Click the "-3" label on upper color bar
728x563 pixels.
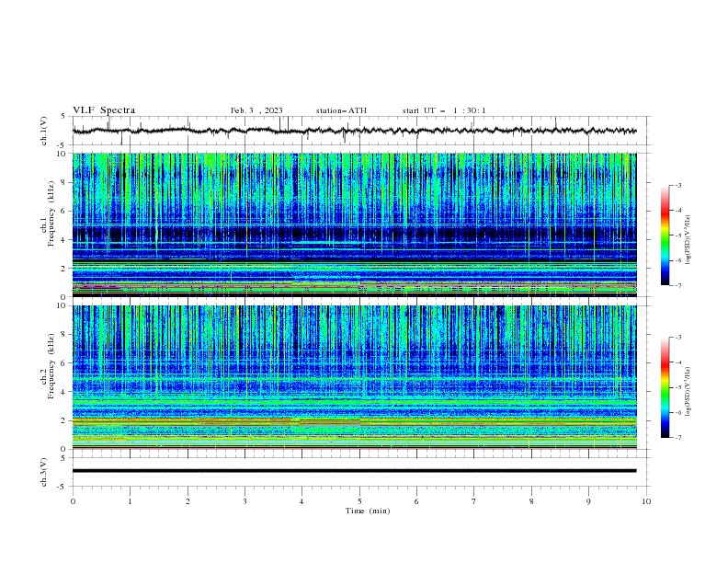tap(678, 185)
